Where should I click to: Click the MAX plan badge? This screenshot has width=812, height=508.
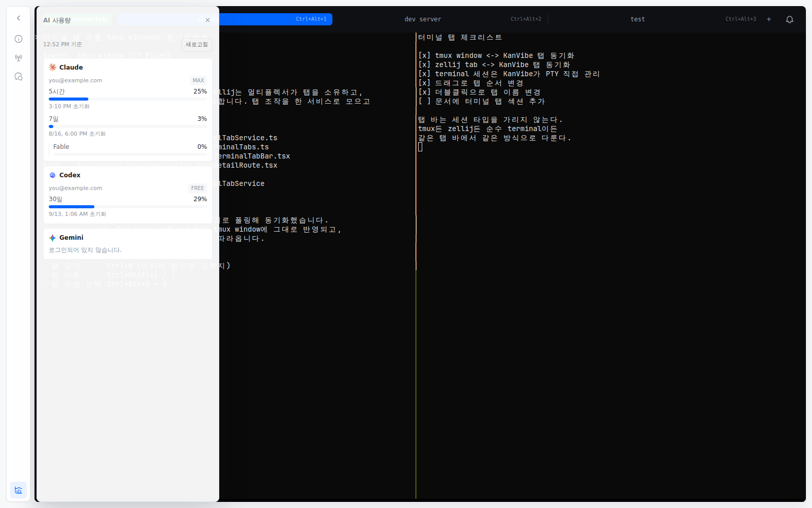pos(198,80)
